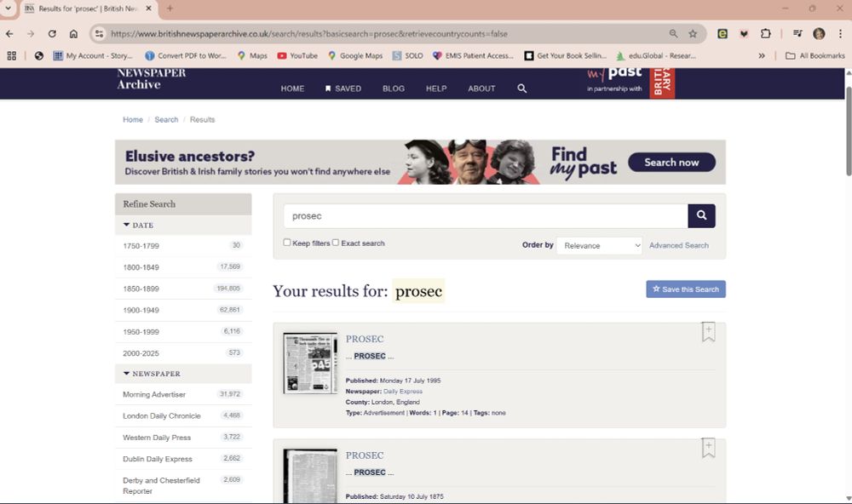Open the SOLO bookmark
This screenshot has height=504, width=852.
pos(407,55)
